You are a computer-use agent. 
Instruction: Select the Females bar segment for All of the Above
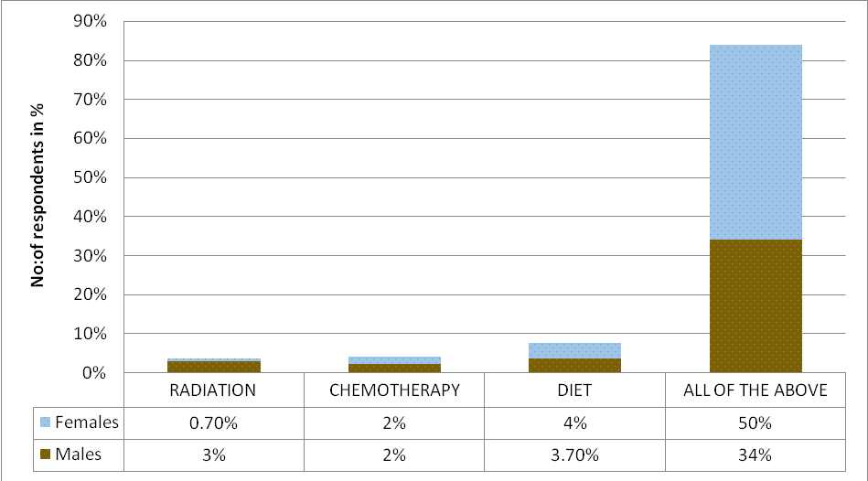(755, 142)
